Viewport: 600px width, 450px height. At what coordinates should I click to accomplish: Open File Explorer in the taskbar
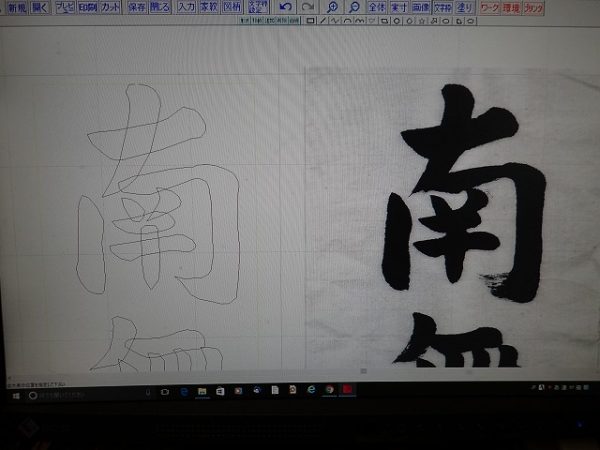pyautogui.click(x=202, y=391)
